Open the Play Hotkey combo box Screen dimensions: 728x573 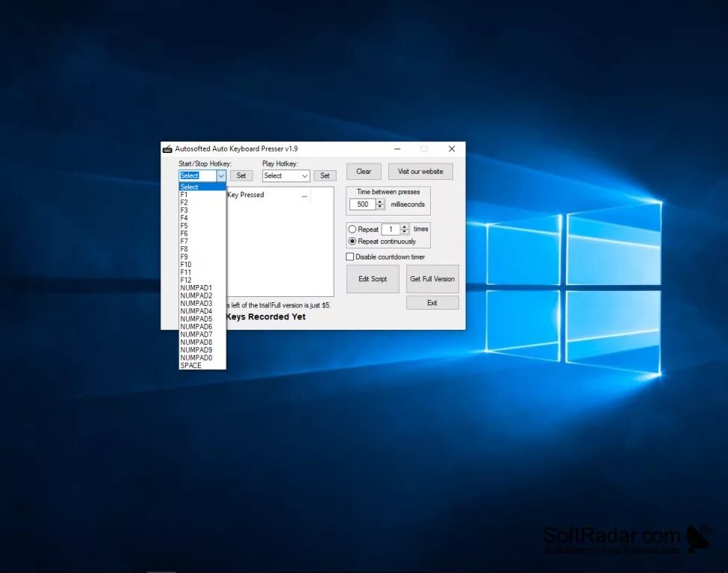[286, 176]
